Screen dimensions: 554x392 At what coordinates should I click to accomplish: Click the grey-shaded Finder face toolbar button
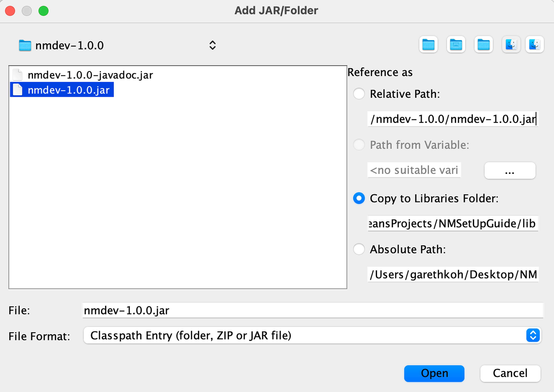pos(511,45)
